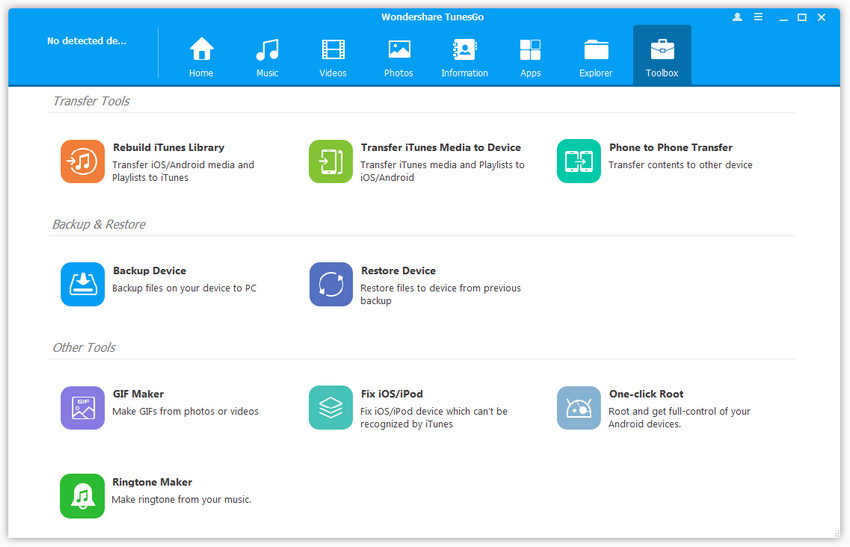Select the One-click Root Android icon

[578, 408]
